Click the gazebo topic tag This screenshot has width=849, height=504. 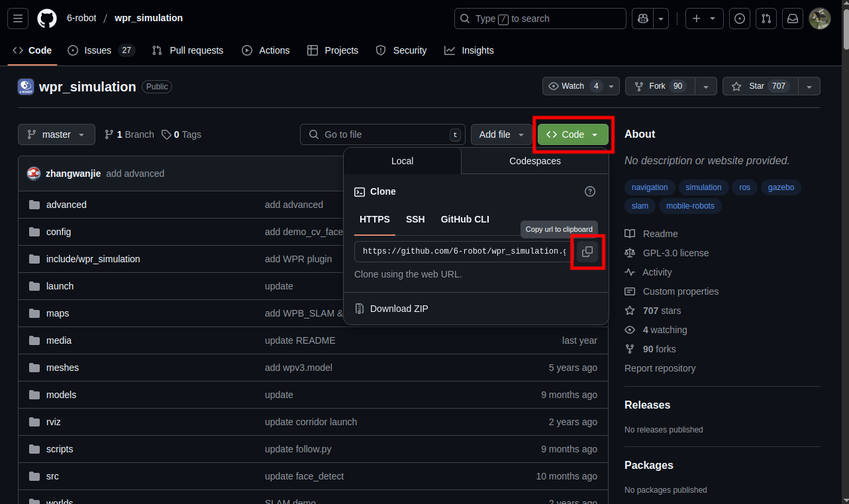point(781,187)
